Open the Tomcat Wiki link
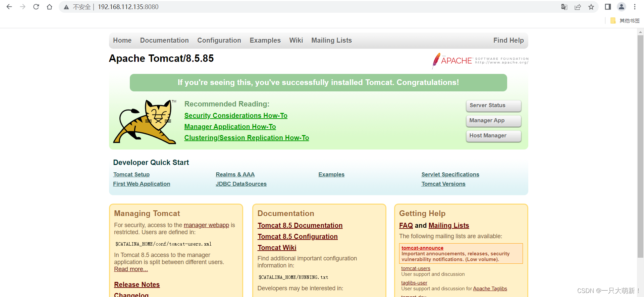The width and height of the screenshot is (644, 297). [277, 248]
